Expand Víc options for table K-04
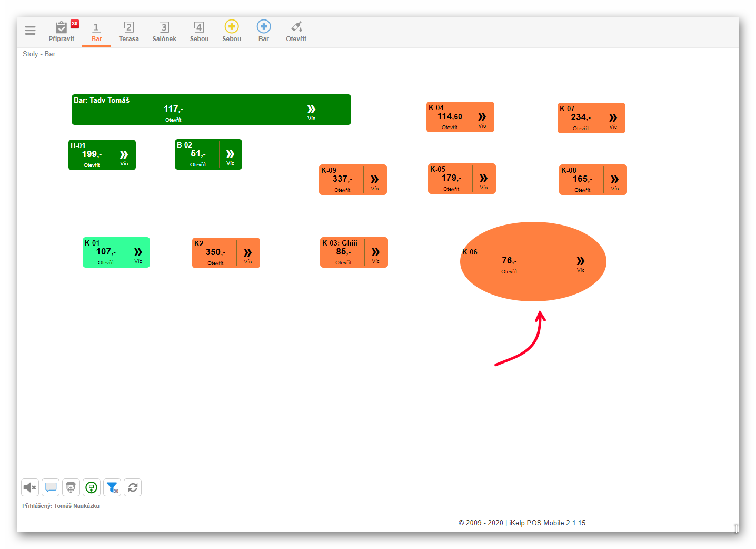This screenshot has height=549, width=756. pyautogui.click(x=482, y=119)
